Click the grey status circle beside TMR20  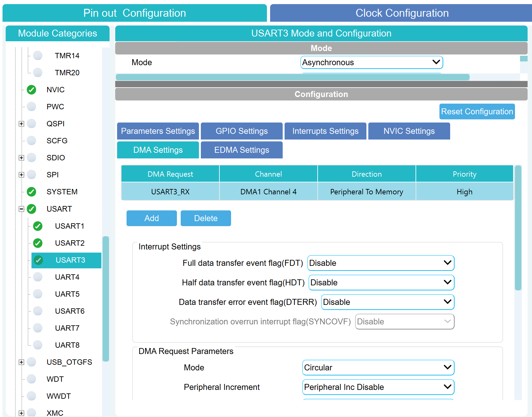(38, 73)
